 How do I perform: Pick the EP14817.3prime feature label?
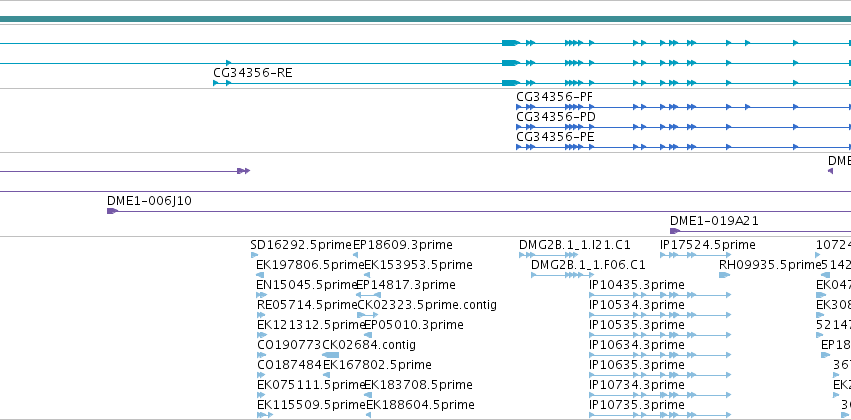point(406,285)
